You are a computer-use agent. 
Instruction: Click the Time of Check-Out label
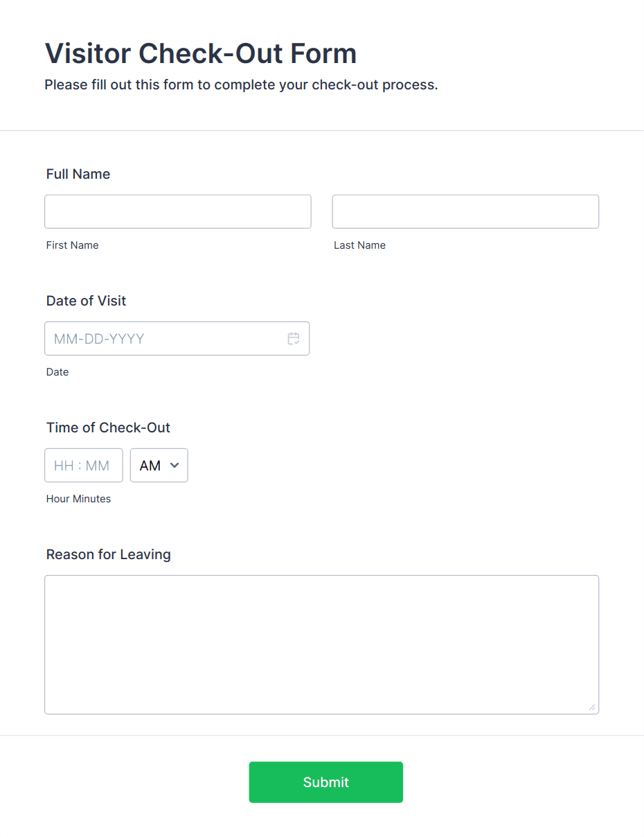[108, 428]
